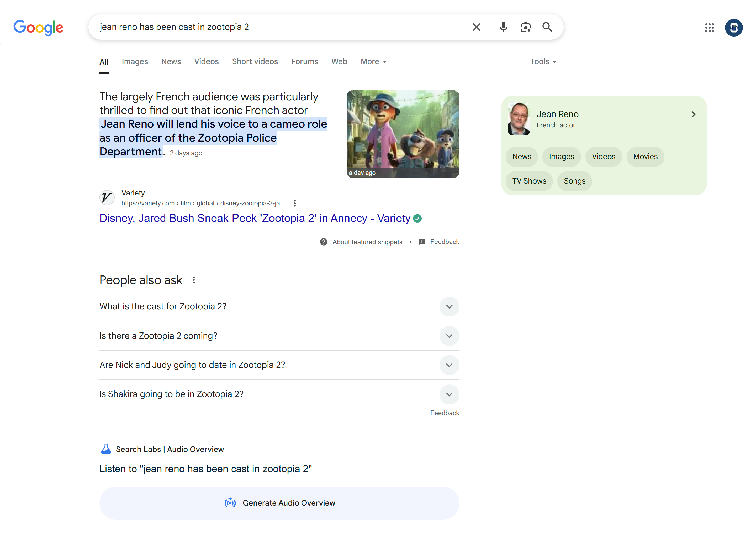Click the green verified badge after Variety title
756x546 pixels.
click(417, 219)
